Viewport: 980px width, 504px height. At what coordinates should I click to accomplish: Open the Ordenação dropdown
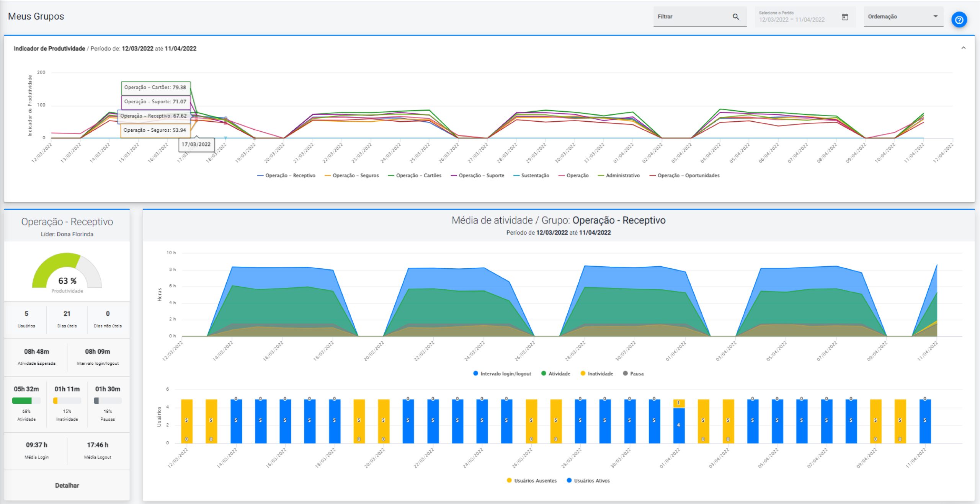[x=903, y=16]
